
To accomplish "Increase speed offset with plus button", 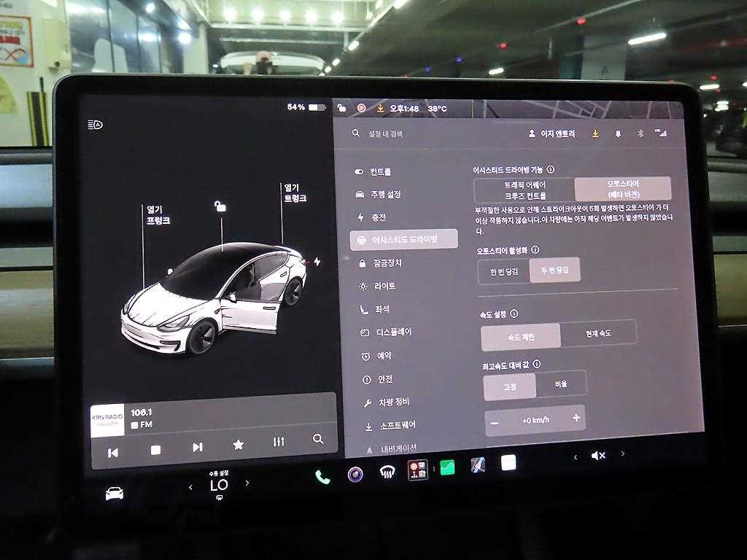I will 576,418.
